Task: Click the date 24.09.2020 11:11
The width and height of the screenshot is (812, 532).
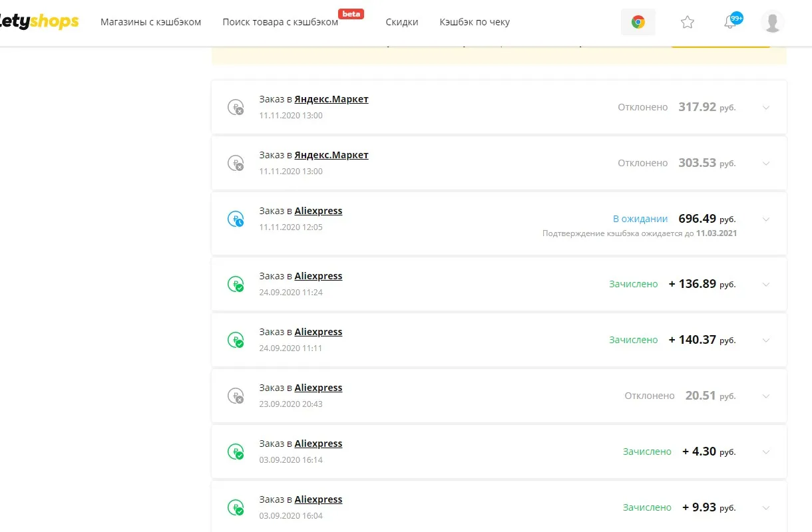Action: (x=291, y=348)
